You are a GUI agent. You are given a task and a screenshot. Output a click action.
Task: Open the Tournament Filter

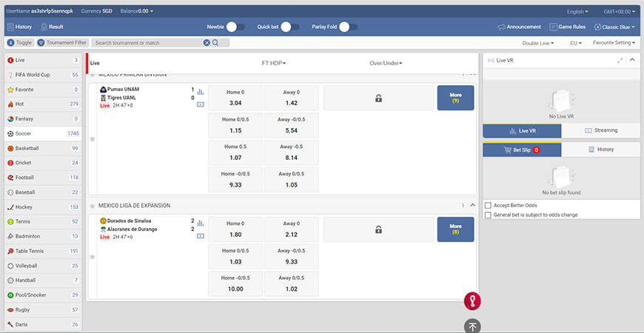click(x=62, y=43)
